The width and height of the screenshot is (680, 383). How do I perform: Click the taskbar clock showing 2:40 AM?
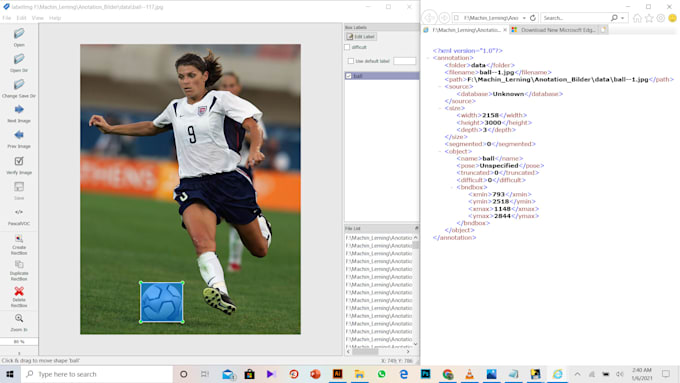(641, 374)
